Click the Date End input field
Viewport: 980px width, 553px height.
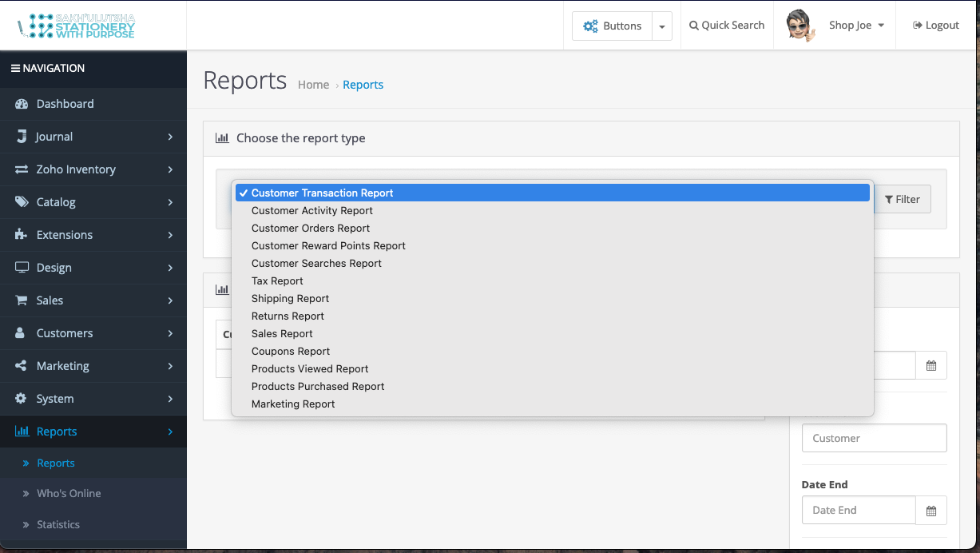click(x=859, y=510)
